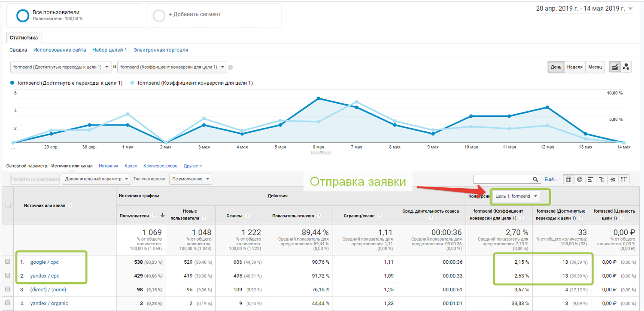Tick the checkbox for yandex / cpc row
Viewport: 644px width, 311px height.
8,276
